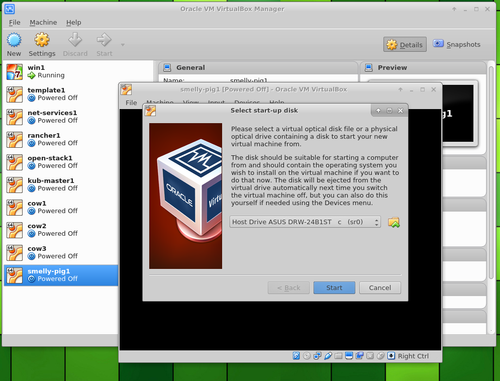Select the net-services1 virtual machine
This screenshot has height=381, width=500.
[61, 117]
